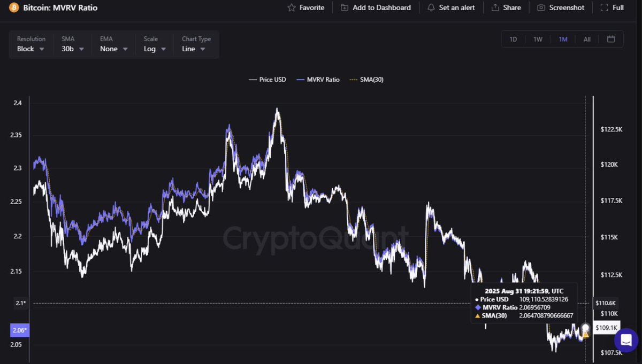Click the 2.06 MVRV axis value label

(19, 330)
